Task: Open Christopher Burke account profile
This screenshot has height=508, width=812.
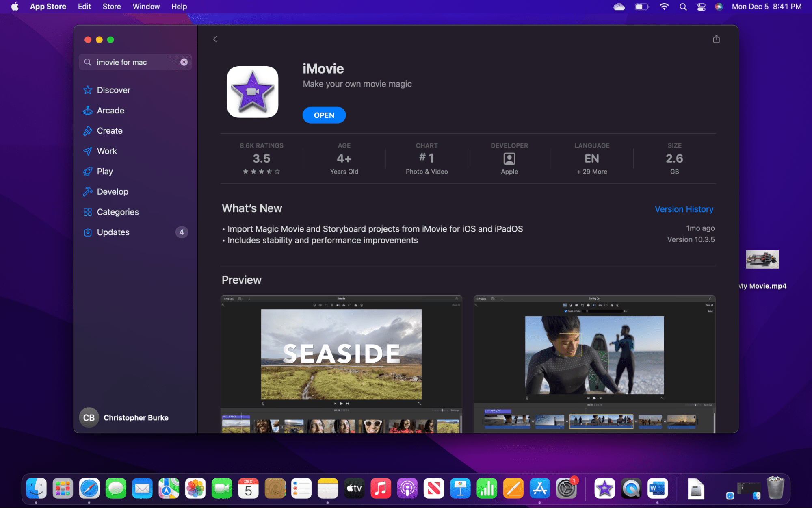Action: tap(124, 418)
